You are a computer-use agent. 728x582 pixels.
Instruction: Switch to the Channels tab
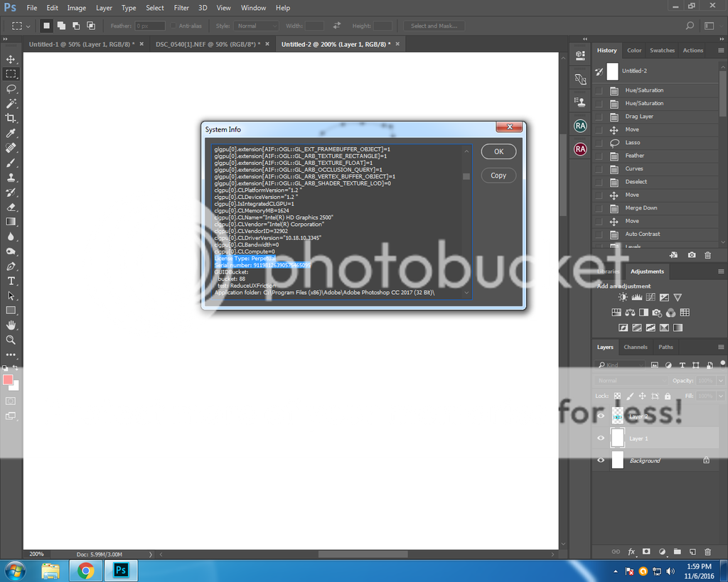pyautogui.click(x=635, y=347)
